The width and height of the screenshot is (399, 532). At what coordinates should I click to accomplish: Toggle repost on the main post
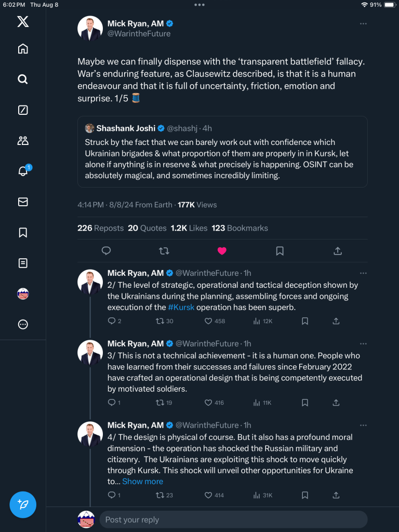[164, 251]
